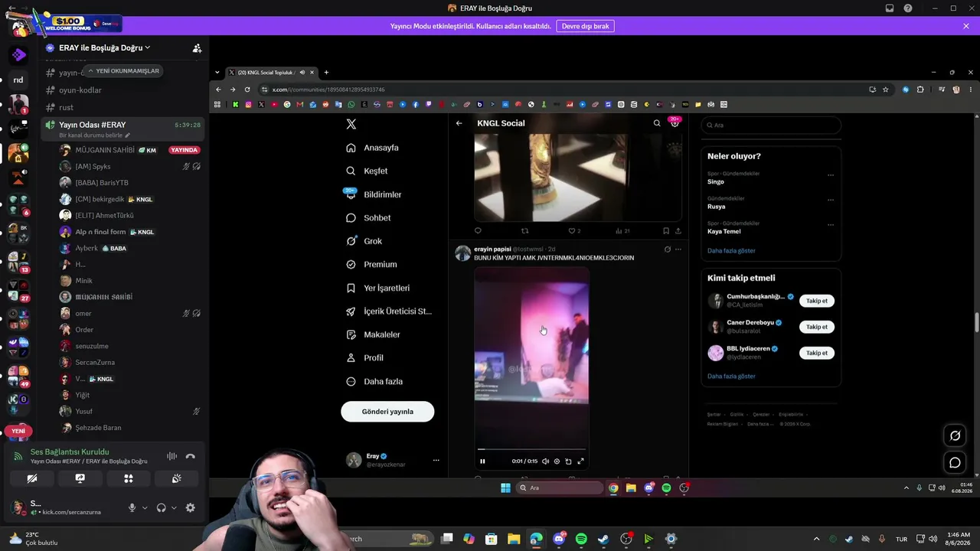Open the soundboard button in voice panel

[x=177, y=478]
